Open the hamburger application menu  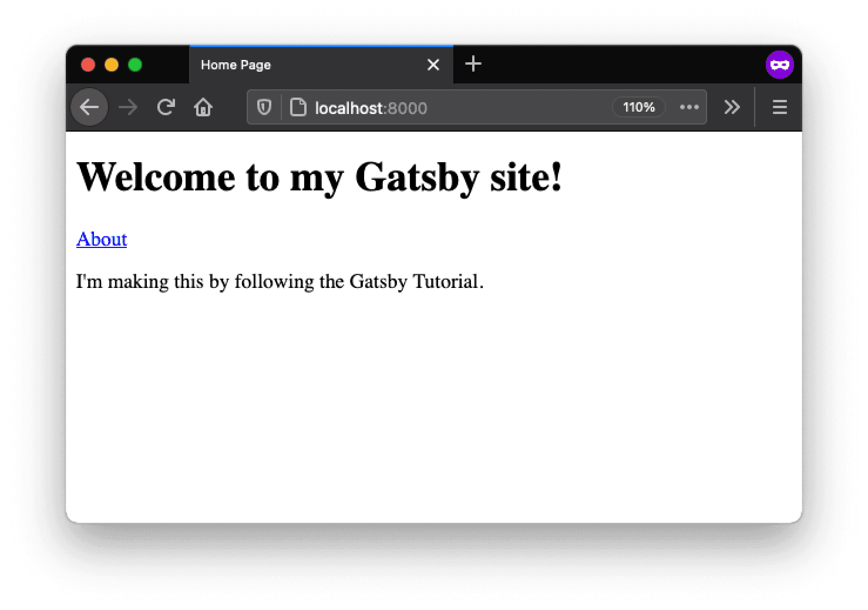pos(779,108)
